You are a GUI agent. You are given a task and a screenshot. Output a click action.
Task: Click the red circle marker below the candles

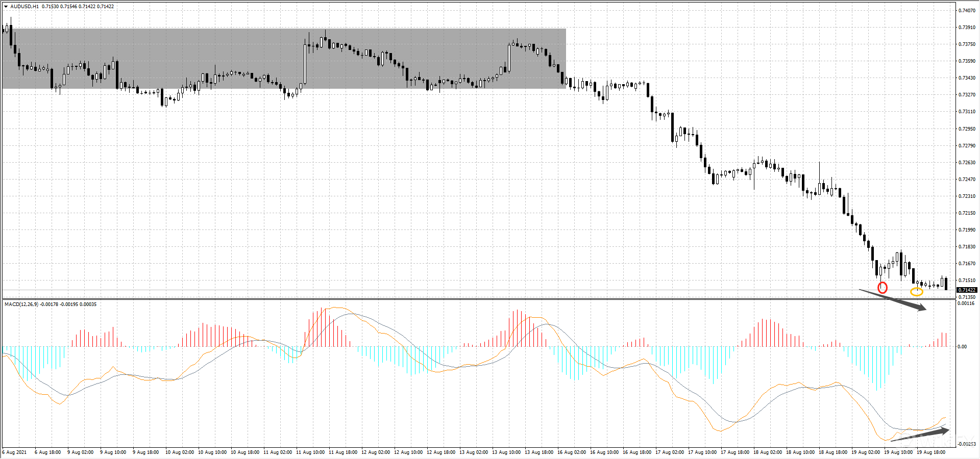[882, 288]
